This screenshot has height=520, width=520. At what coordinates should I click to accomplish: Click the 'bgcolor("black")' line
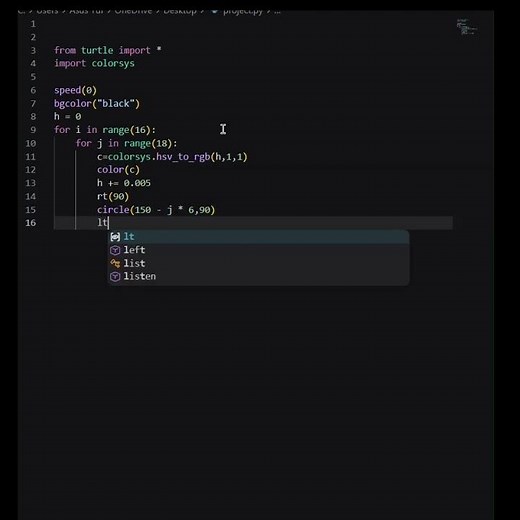point(97,104)
